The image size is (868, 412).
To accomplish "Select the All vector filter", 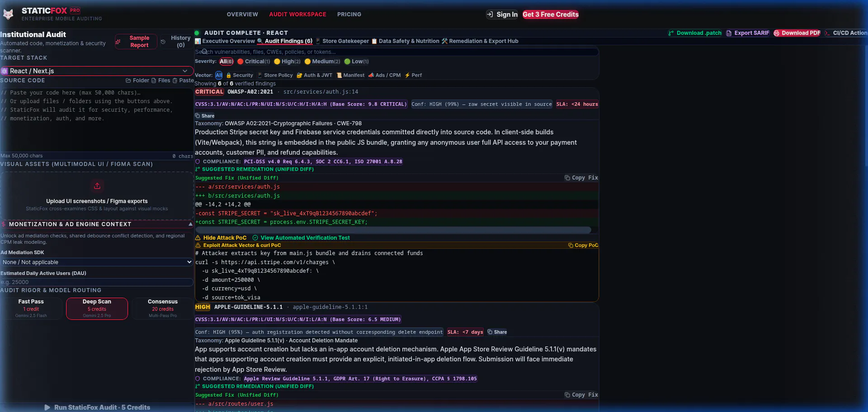I will point(219,75).
